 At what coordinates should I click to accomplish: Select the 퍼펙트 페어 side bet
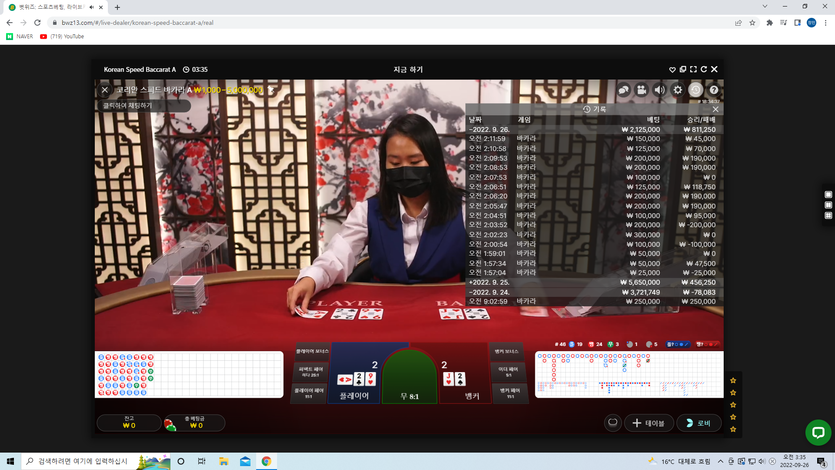(310, 372)
